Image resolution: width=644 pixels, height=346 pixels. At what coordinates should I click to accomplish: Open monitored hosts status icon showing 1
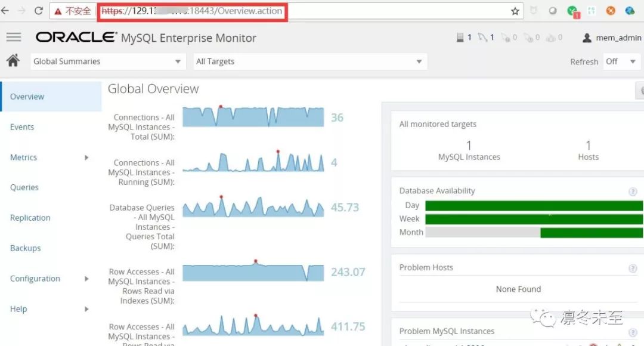[x=460, y=38]
